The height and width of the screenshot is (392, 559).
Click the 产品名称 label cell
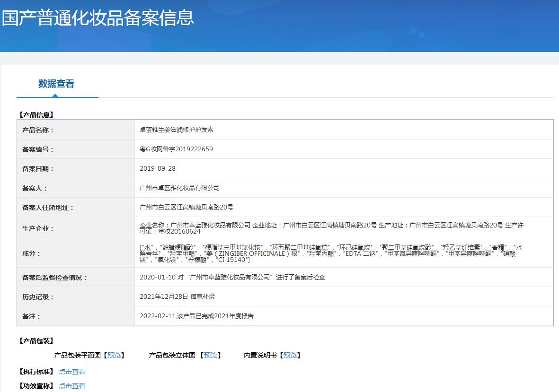tap(38, 130)
